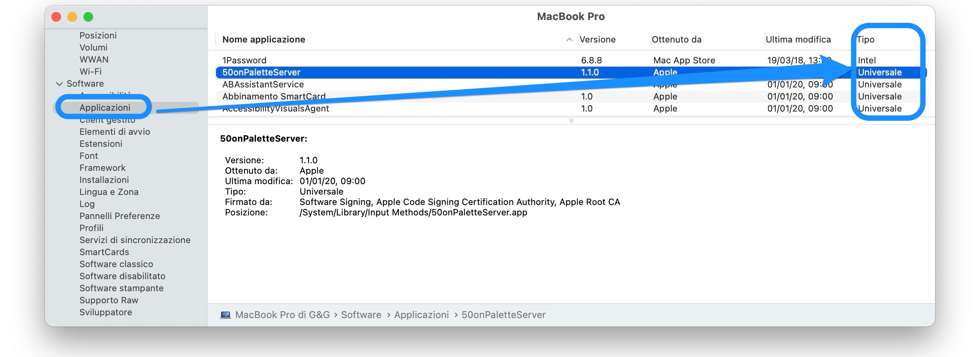The height and width of the screenshot is (357, 980).
Task: Open Elementi di avvio in sidebar
Action: click(x=115, y=132)
